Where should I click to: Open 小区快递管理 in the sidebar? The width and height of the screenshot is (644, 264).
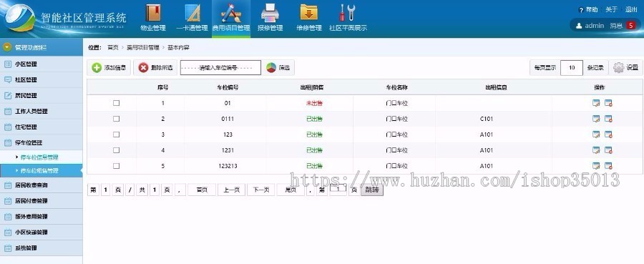(41, 232)
